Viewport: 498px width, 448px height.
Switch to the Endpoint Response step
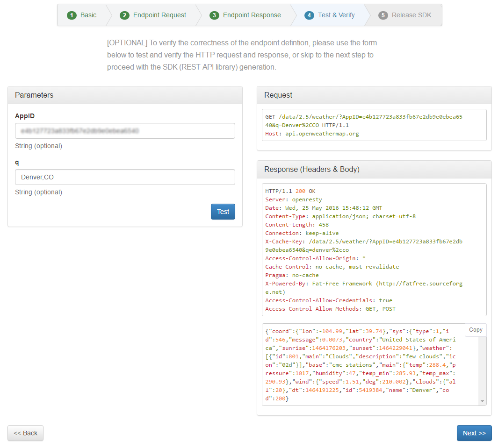pos(251,15)
